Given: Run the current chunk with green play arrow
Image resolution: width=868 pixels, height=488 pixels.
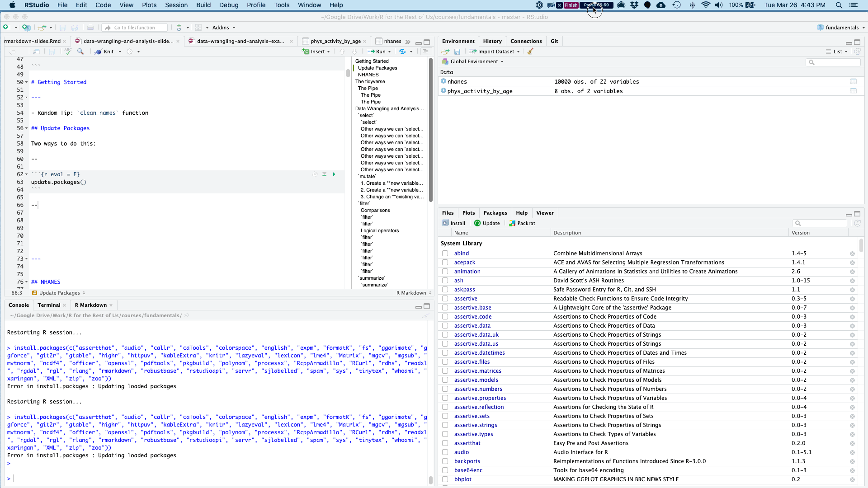Looking at the screenshot, I should 334,174.
